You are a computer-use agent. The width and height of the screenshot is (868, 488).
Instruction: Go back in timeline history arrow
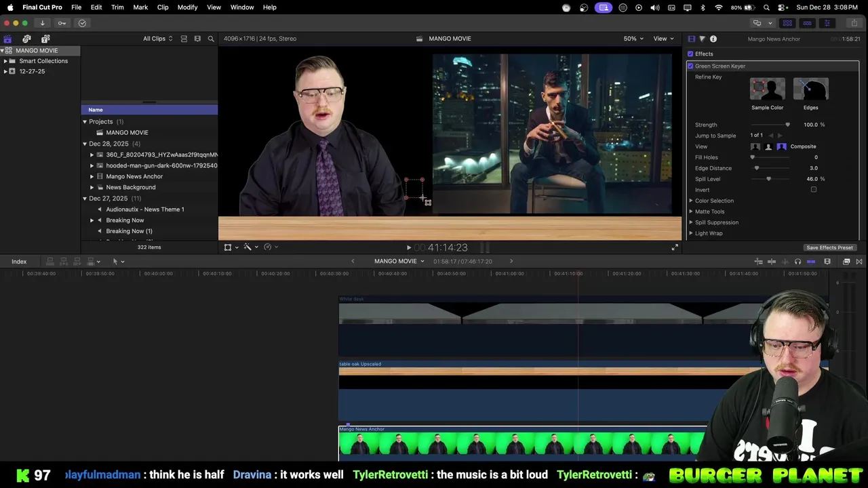click(x=353, y=262)
